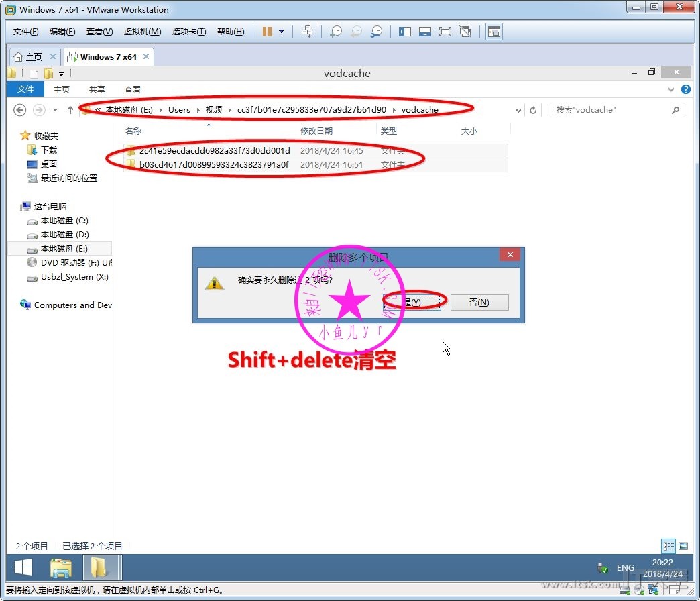Enter VMware full screen mode icon

click(x=445, y=32)
